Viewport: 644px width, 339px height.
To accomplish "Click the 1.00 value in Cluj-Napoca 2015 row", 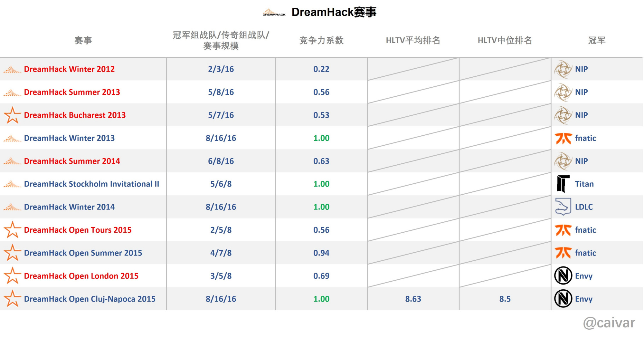I will (x=321, y=299).
